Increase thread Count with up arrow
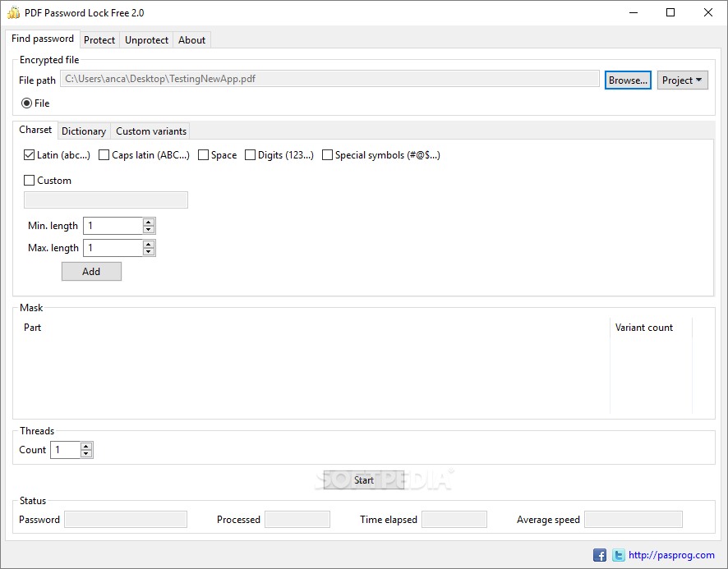Screen dimensions: 728x569 pos(86,446)
